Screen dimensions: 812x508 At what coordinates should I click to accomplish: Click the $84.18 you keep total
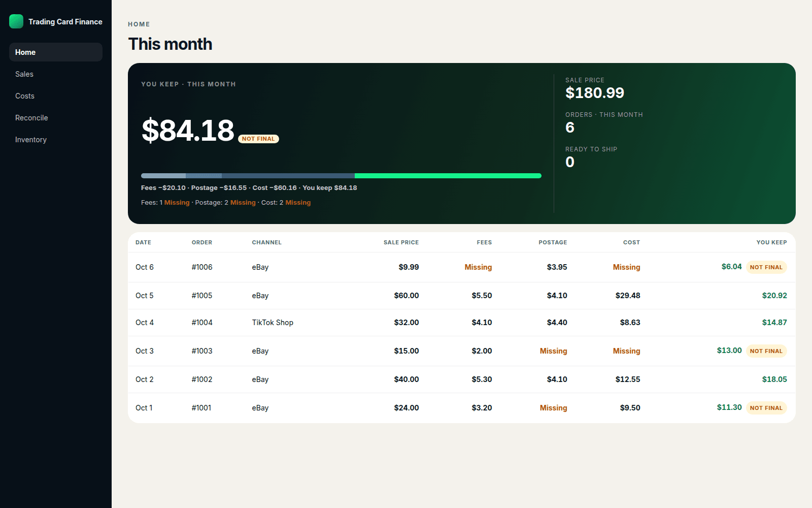click(188, 131)
